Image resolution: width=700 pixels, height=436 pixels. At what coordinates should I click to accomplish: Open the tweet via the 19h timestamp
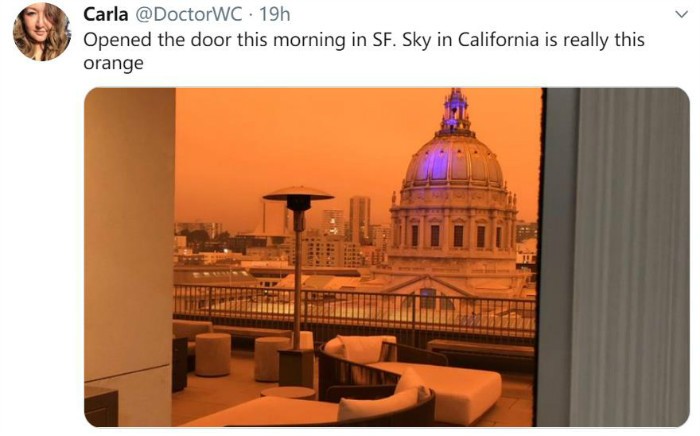[275, 14]
